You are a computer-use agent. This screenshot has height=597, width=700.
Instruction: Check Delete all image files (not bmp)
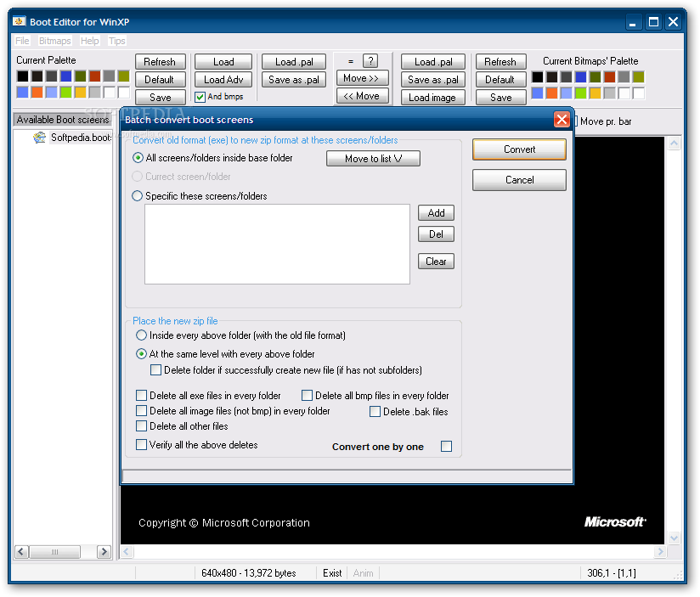(142, 410)
